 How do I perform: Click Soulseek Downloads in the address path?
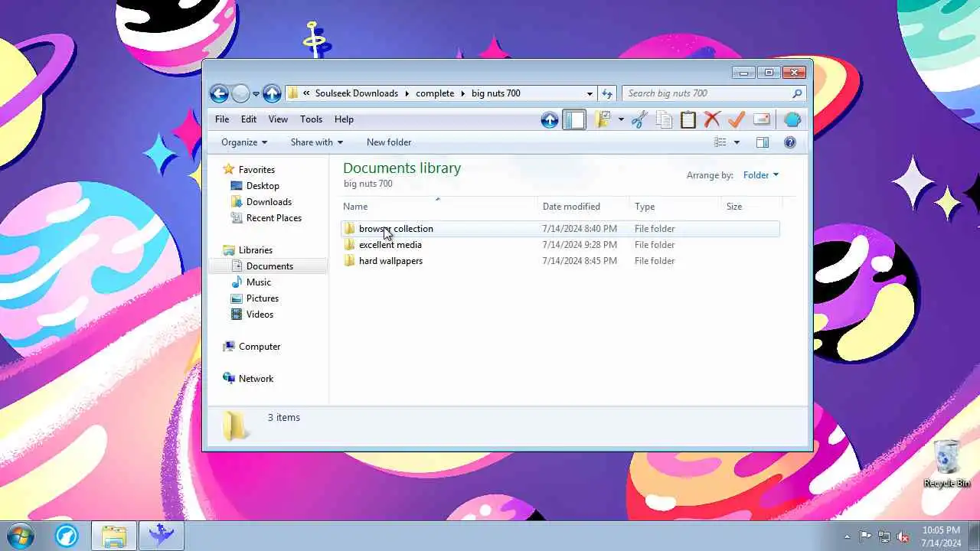(357, 93)
